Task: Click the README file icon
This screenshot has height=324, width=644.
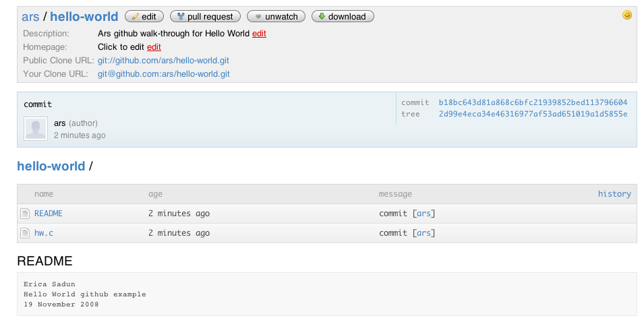Action: 25,214
